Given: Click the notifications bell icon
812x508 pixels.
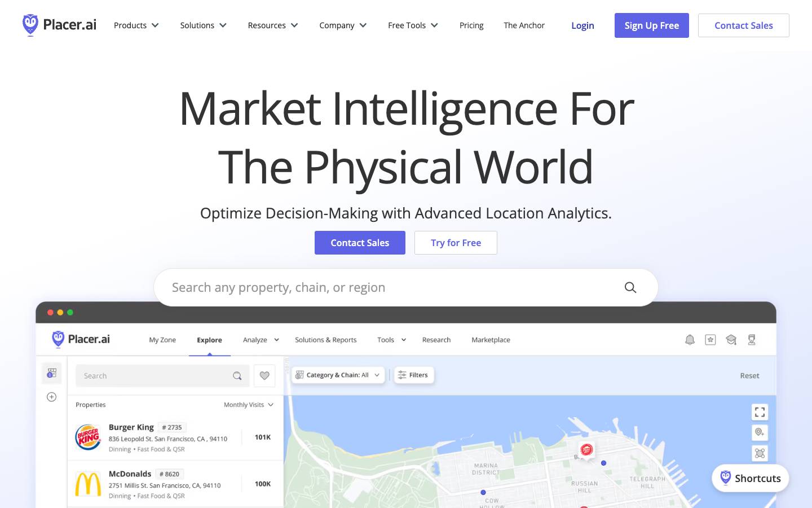Looking at the screenshot, I should coord(690,340).
